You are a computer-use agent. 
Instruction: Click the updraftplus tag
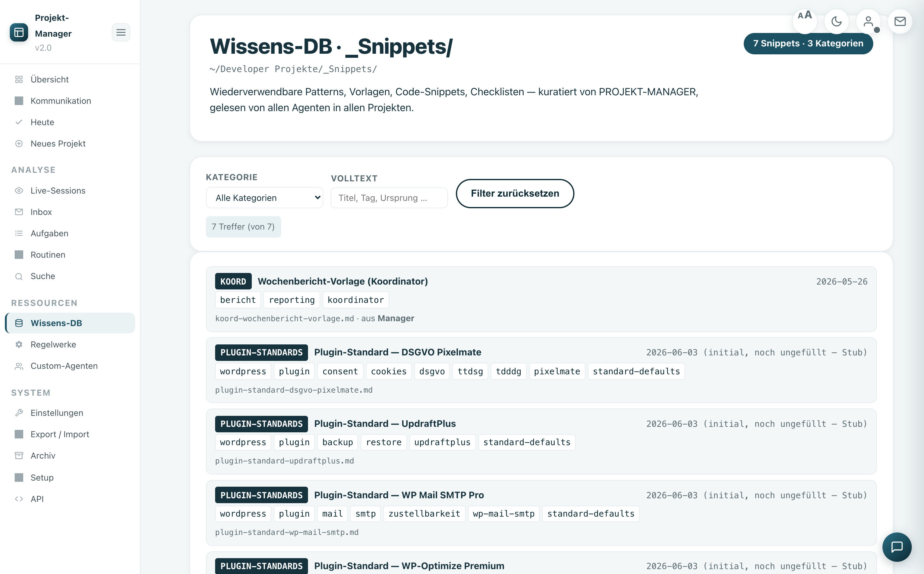pyautogui.click(x=442, y=442)
